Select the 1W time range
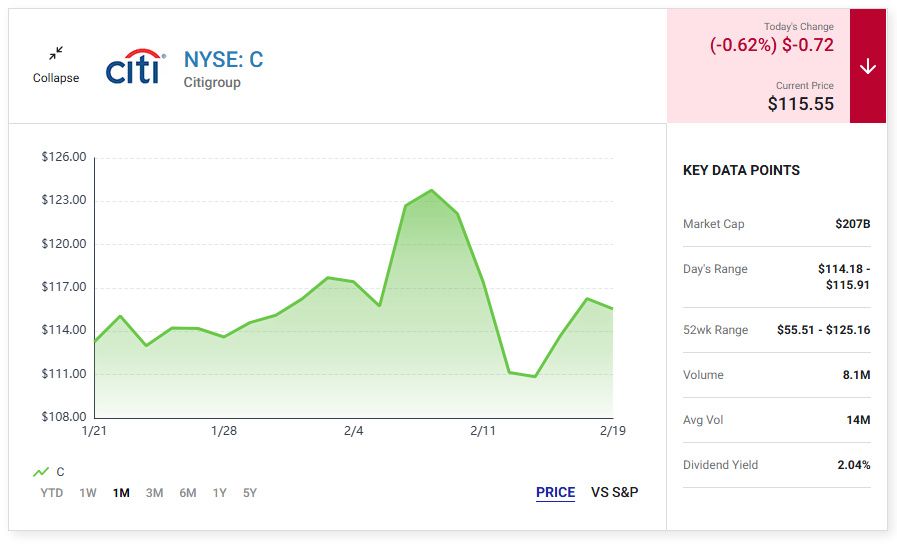897x545 pixels. 88,493
